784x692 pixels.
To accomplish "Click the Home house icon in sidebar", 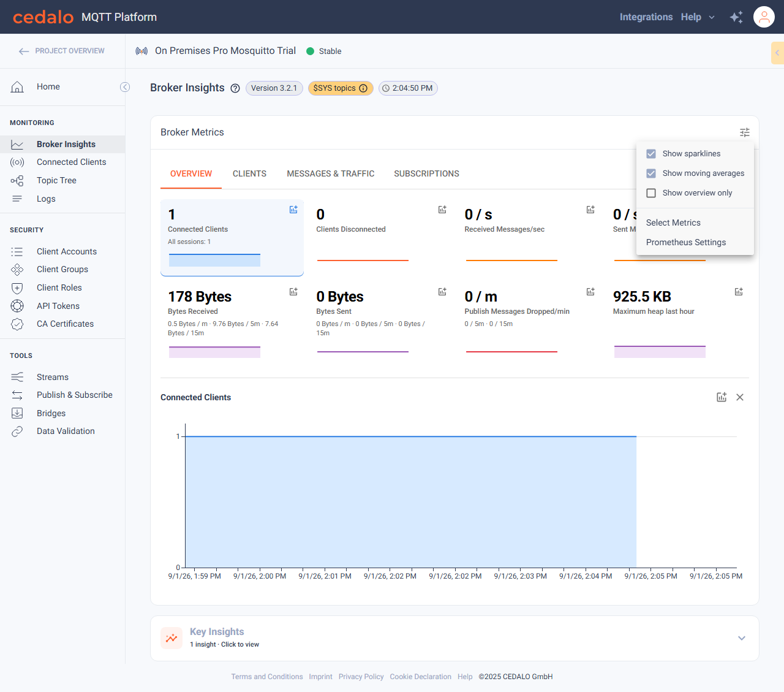I will click(17, 87).
